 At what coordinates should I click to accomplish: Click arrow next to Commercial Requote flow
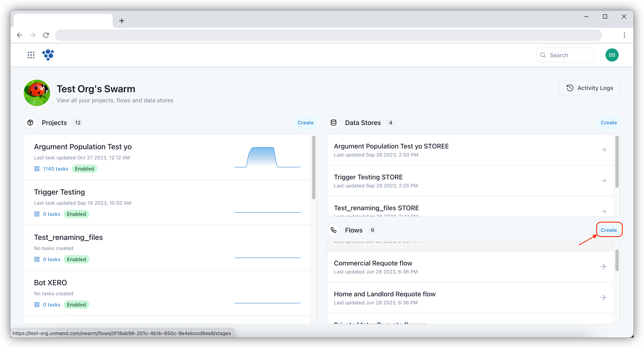pyautogui.click(x=603, y=266)
